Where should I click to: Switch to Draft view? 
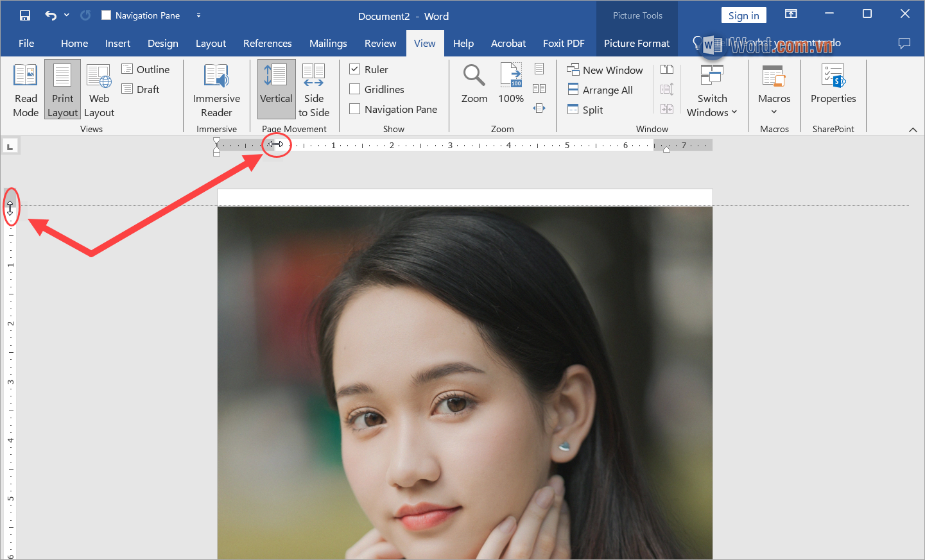tap(141, 89)
